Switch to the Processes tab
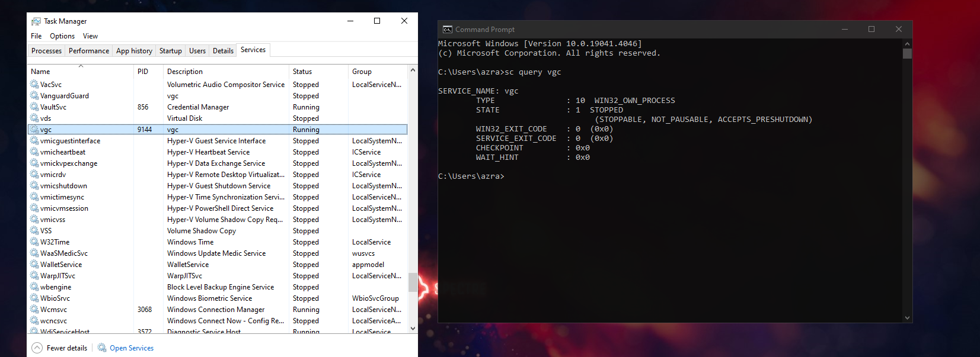The image size is (980, 357). click(46, 51)
